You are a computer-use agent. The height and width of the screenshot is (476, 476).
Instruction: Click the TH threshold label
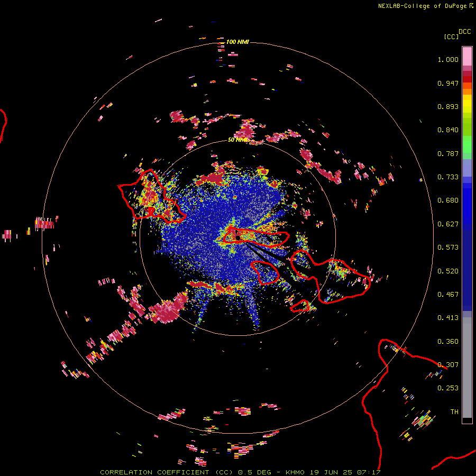(x=454, y=412)
